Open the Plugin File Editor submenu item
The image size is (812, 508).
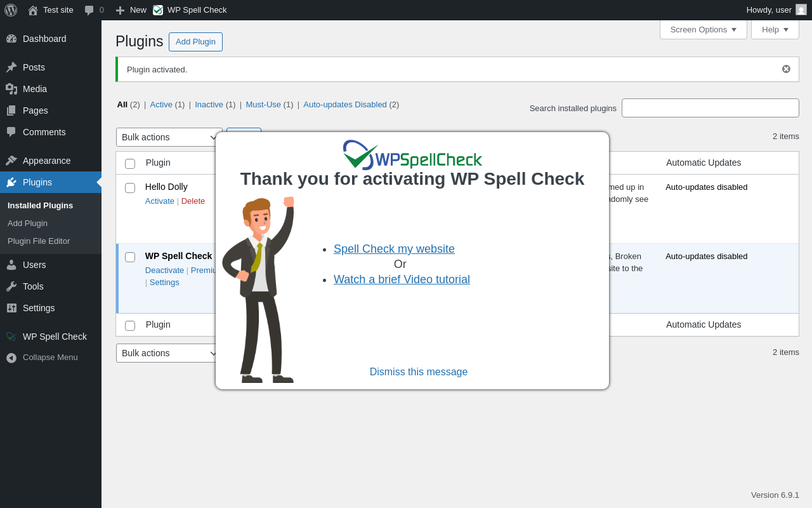coord(39,241)
